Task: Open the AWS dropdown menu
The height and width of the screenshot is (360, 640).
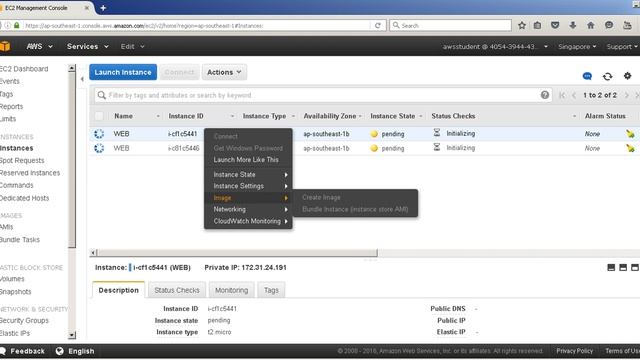Action: tap(40, 47)
